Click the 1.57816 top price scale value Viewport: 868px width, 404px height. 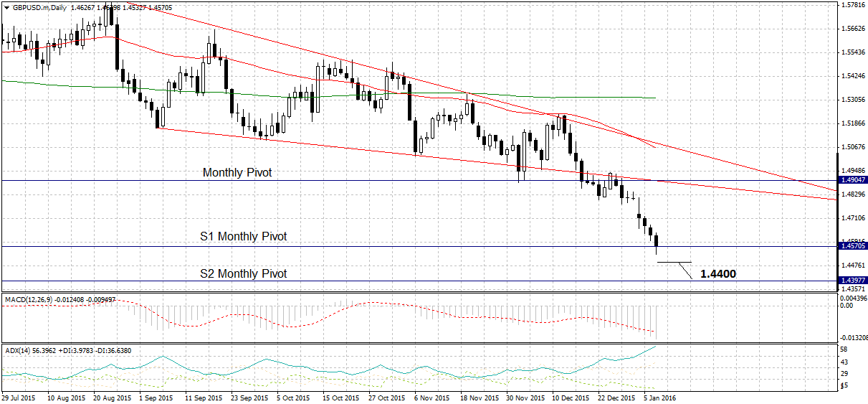(x=853, y=6)
